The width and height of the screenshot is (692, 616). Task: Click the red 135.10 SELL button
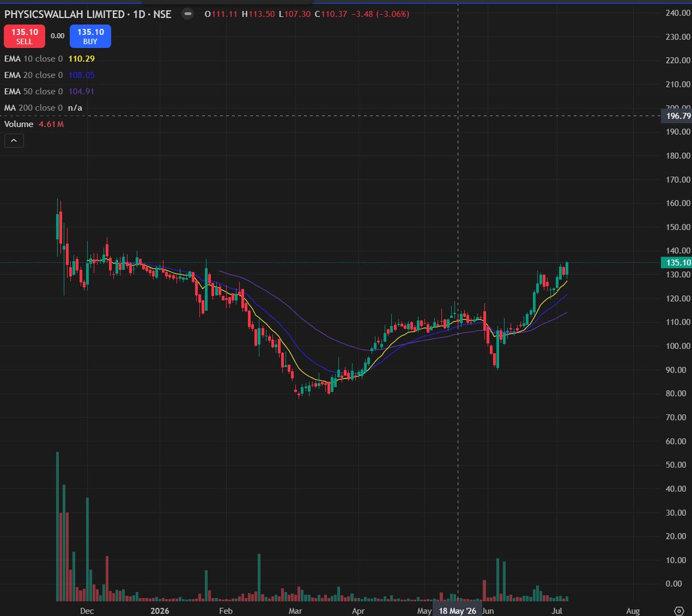24,36
